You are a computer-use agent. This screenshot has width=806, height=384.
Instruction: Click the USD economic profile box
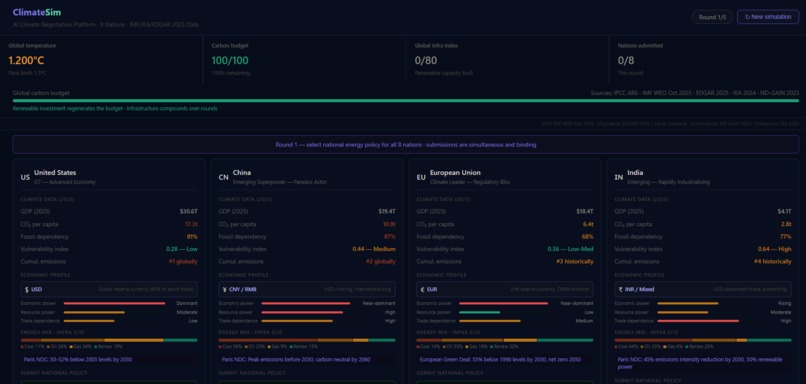109,289
